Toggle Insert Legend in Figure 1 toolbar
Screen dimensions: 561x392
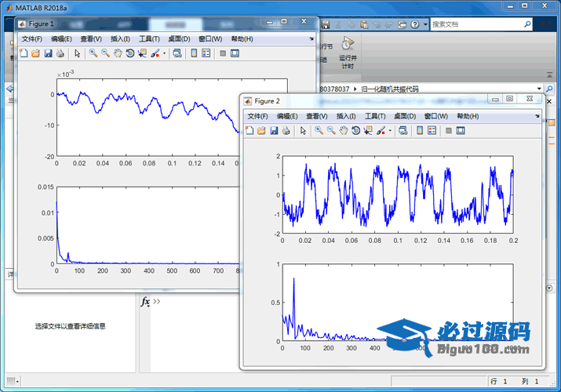206,53
